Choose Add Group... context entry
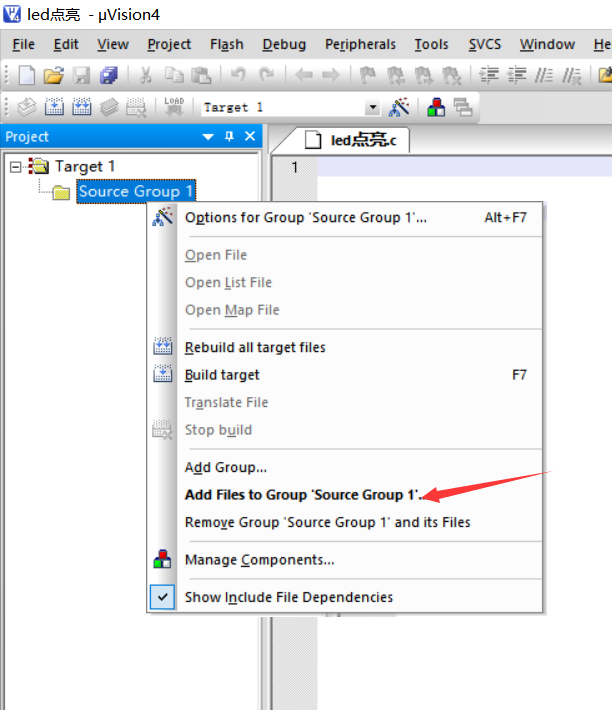 click(346, 467)
